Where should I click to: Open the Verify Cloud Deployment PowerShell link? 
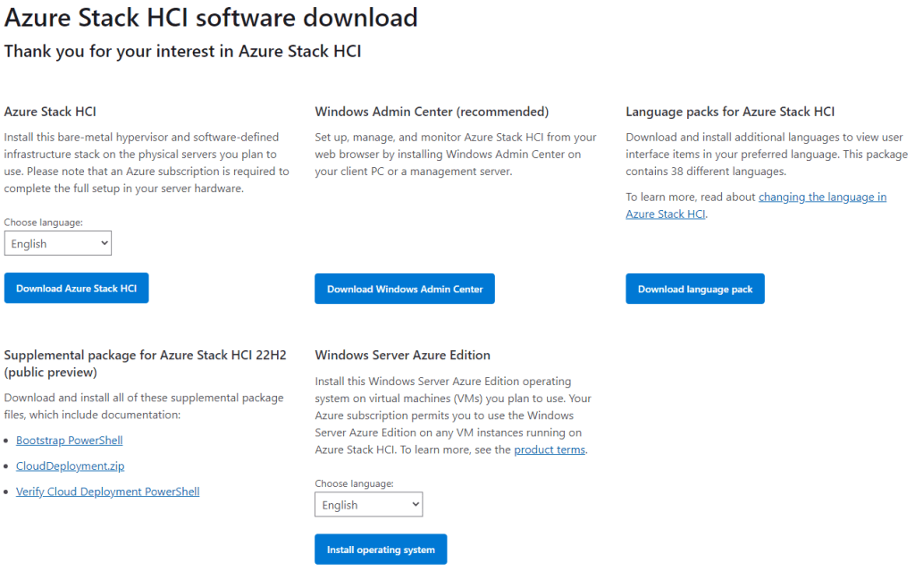click(107, 491)
